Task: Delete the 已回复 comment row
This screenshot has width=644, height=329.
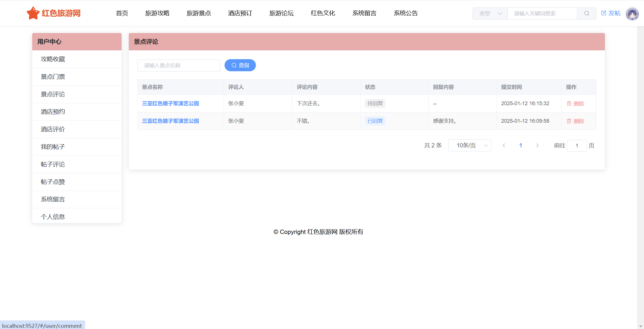Action: pyautogui.click(x=575, y=121)
